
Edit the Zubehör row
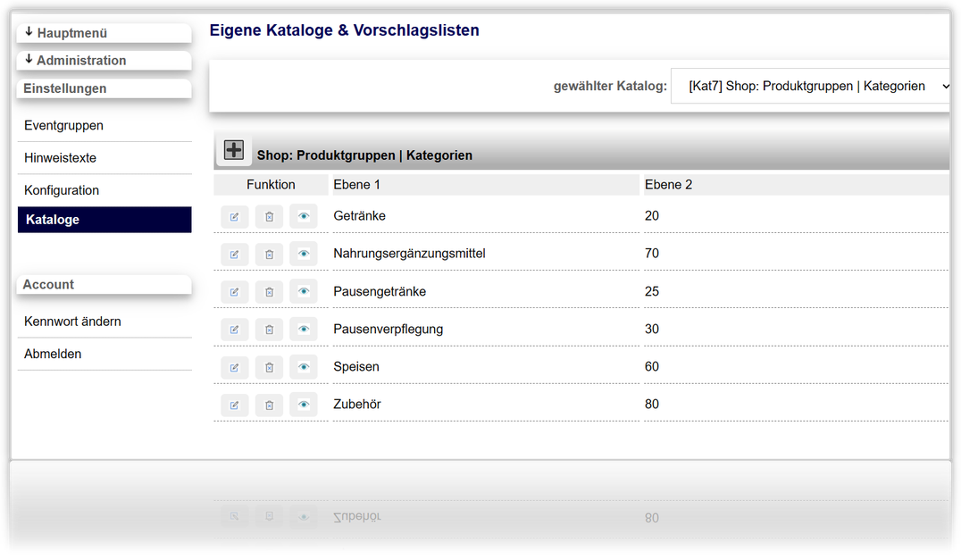pyautogui.click(x=235, y=405)
